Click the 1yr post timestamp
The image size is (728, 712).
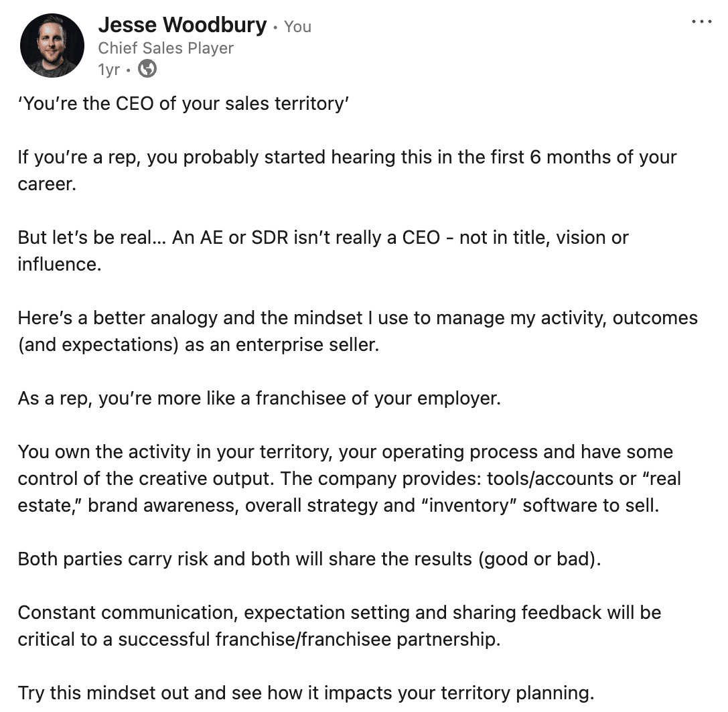109,69
